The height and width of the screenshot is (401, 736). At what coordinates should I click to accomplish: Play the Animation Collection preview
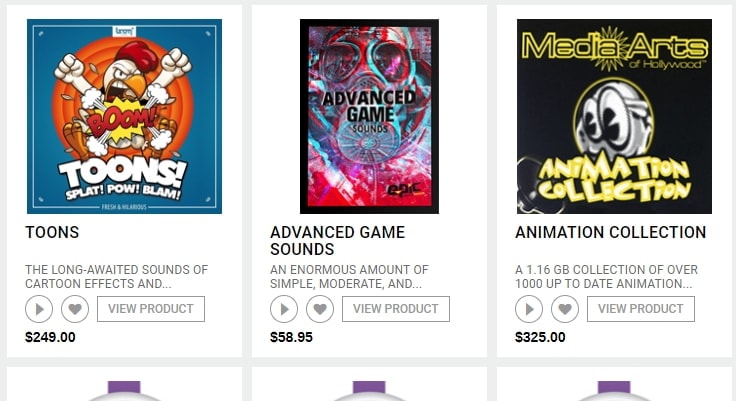[x=529, y=309]
